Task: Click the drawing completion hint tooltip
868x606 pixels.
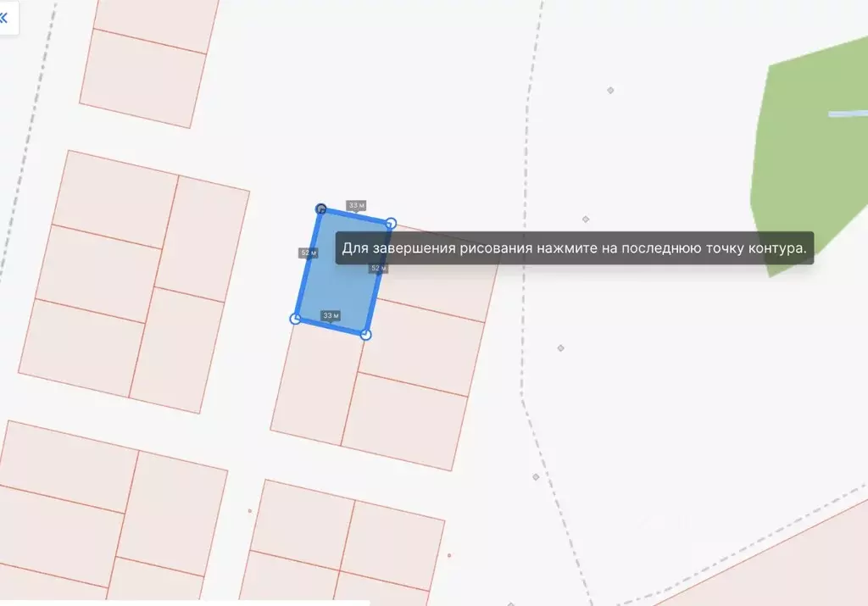Action: pos(575,248)
